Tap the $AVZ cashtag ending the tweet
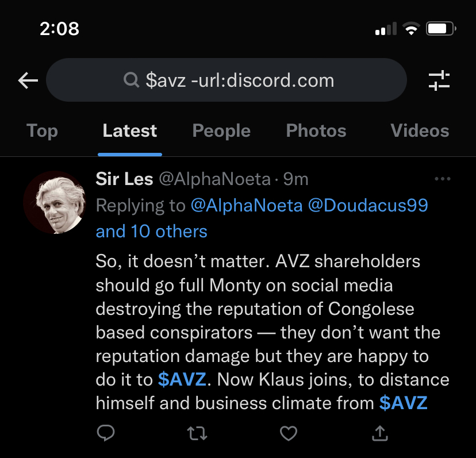Image resolution: width=476 pixels, height=458 pixels. (404, 402)
